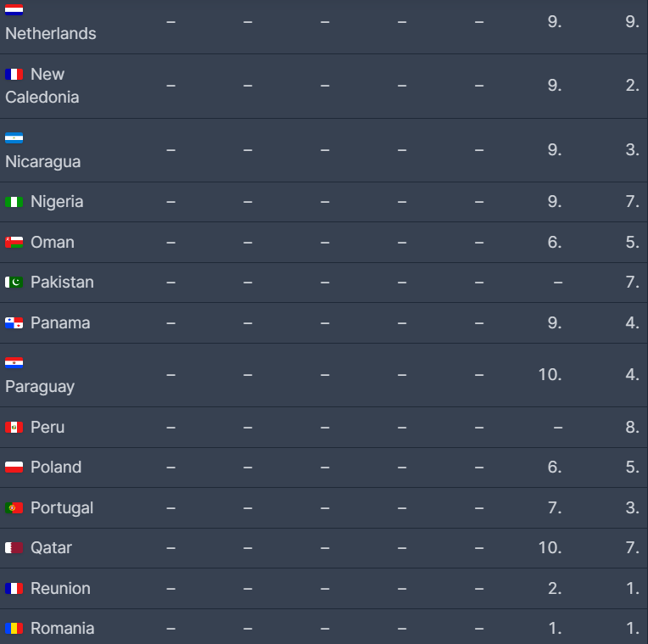The height and width of the screenshot is (644, 648).
Task: Click the Qatar flag icon
Action: [x=14, y=548]
